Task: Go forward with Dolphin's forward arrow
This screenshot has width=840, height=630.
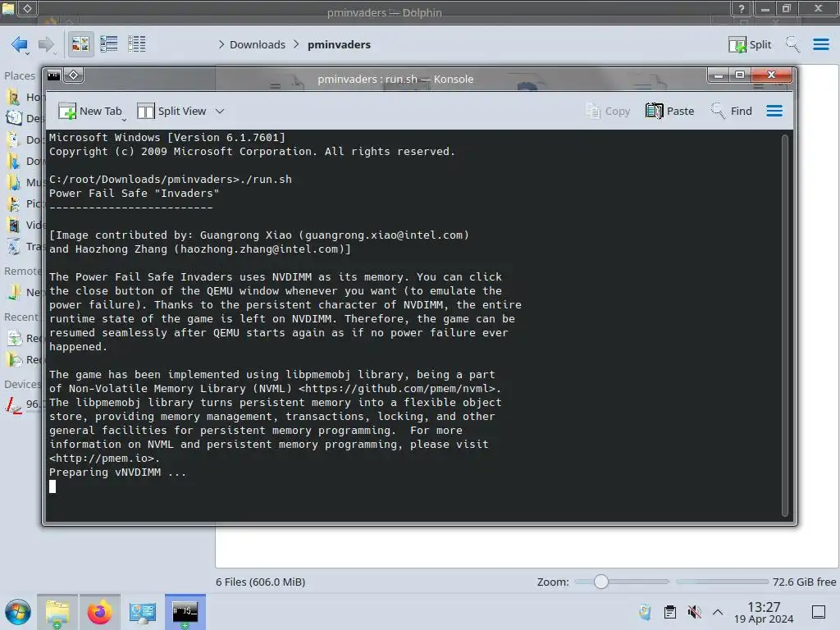Action: (x=47, y=44)
